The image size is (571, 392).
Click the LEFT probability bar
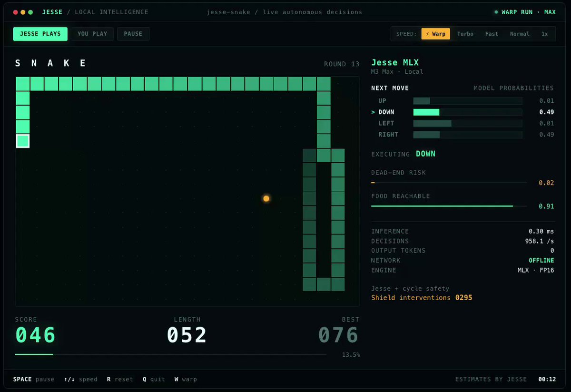click(468, 123)
